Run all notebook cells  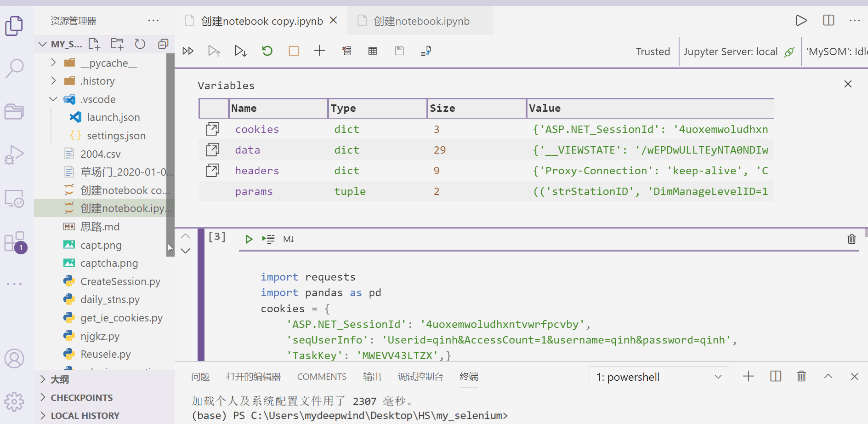click(188, 51)
